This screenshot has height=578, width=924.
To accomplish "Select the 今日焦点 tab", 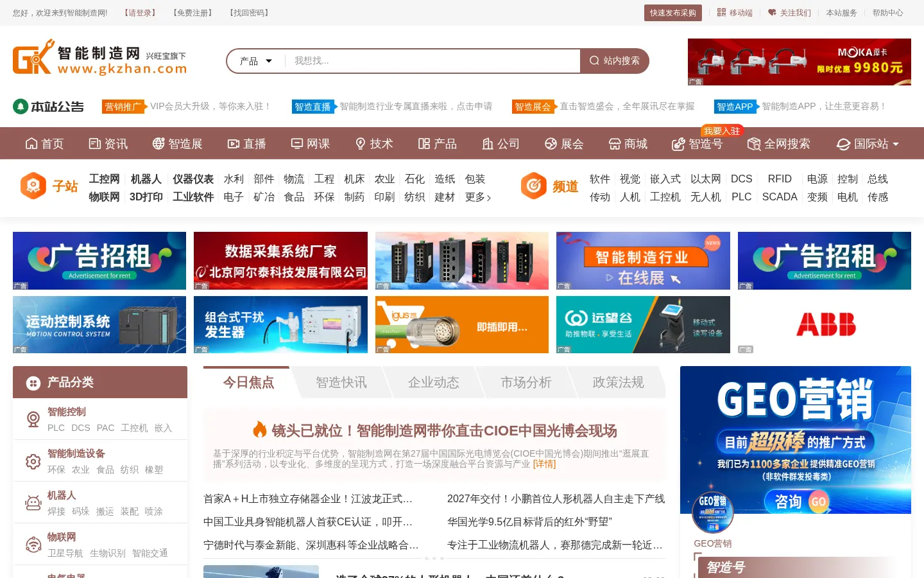I will 248,382.
